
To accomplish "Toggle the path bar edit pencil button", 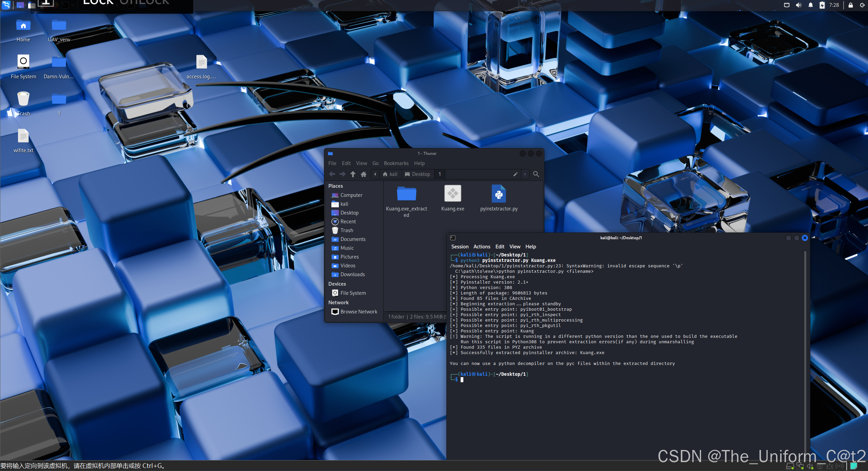I will coord(515,174).
